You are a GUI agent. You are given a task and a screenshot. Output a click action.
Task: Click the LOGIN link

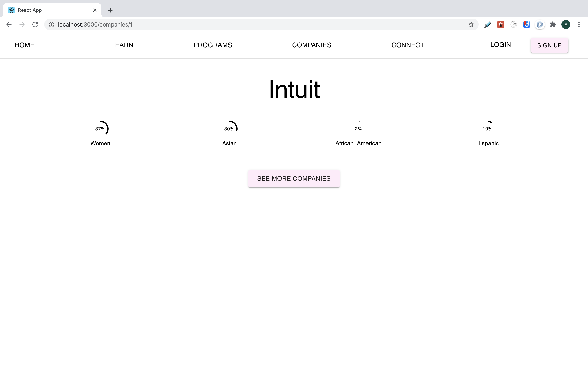[x=501, y=45]
